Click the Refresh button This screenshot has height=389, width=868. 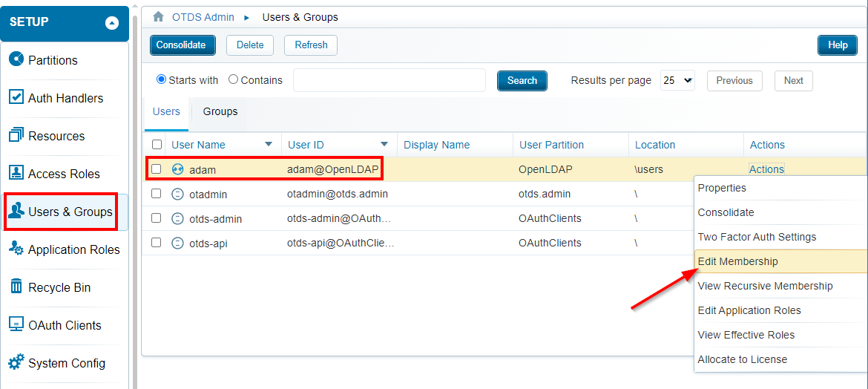pos(311,45)
